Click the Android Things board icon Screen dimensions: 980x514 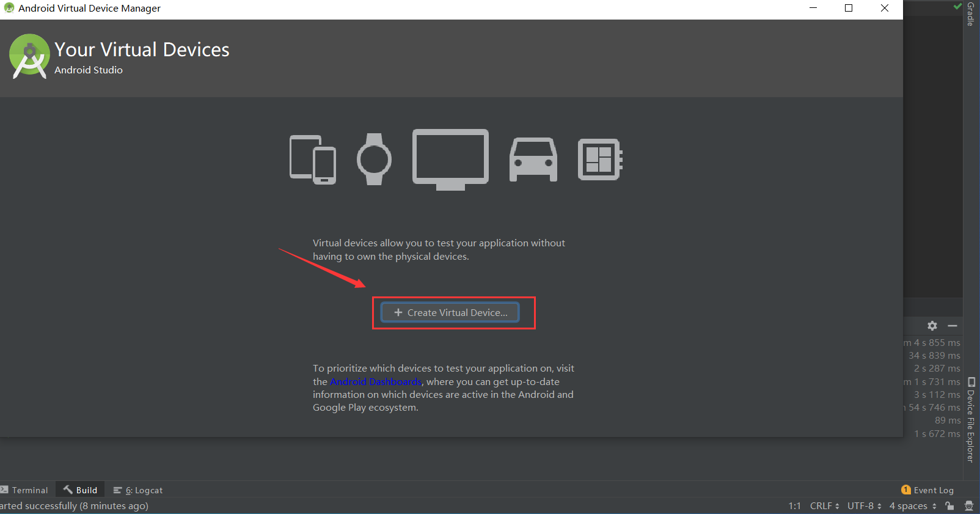click(600, 160)
